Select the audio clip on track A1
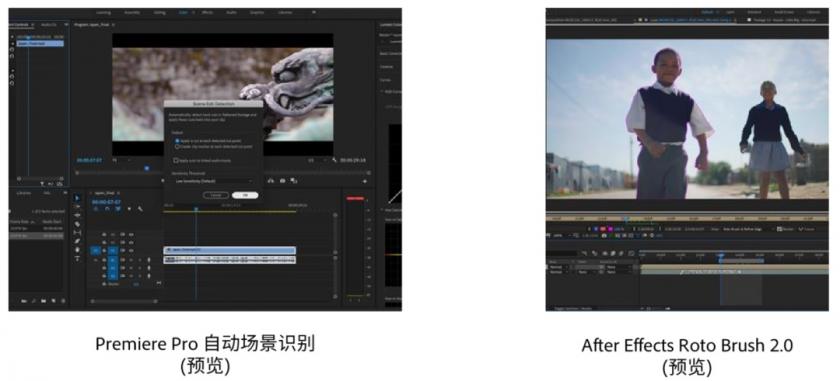The width and height of the screenshot is (840, 381). pos(229,260)
